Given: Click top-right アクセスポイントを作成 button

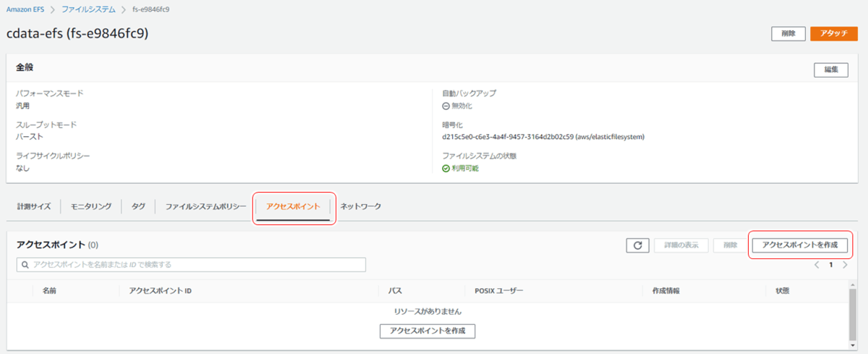Looking at the screenshot, I should pyautogui.click(x=800, y=245).
